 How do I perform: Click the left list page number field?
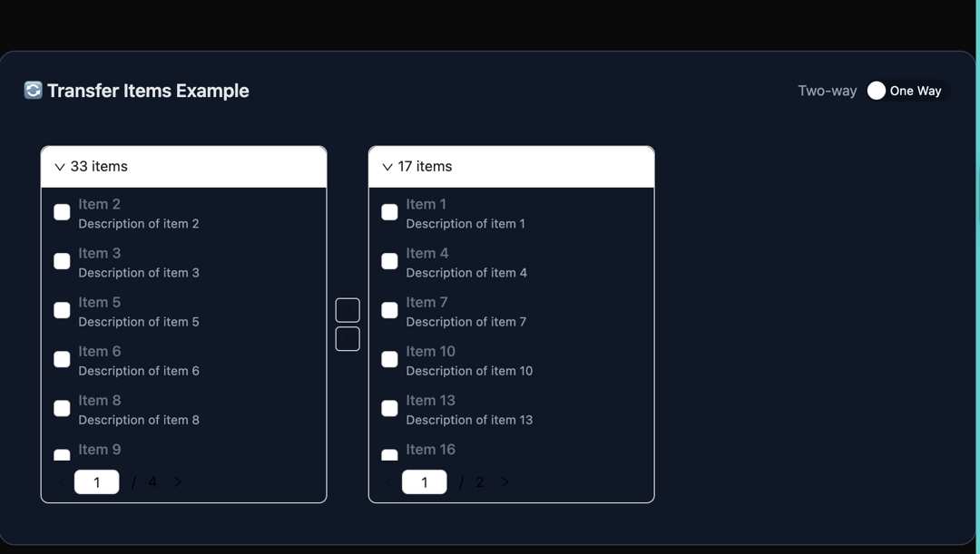[96, 482]
